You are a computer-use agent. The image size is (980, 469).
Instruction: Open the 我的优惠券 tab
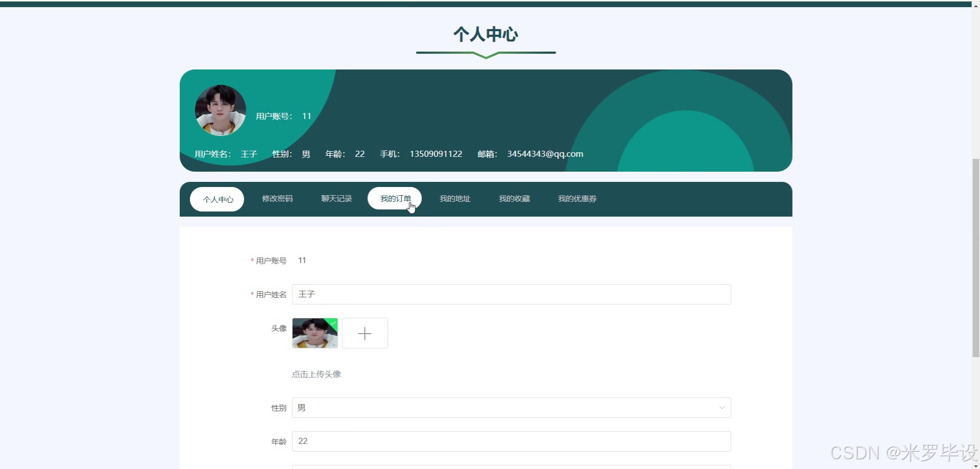coord(577,199)
